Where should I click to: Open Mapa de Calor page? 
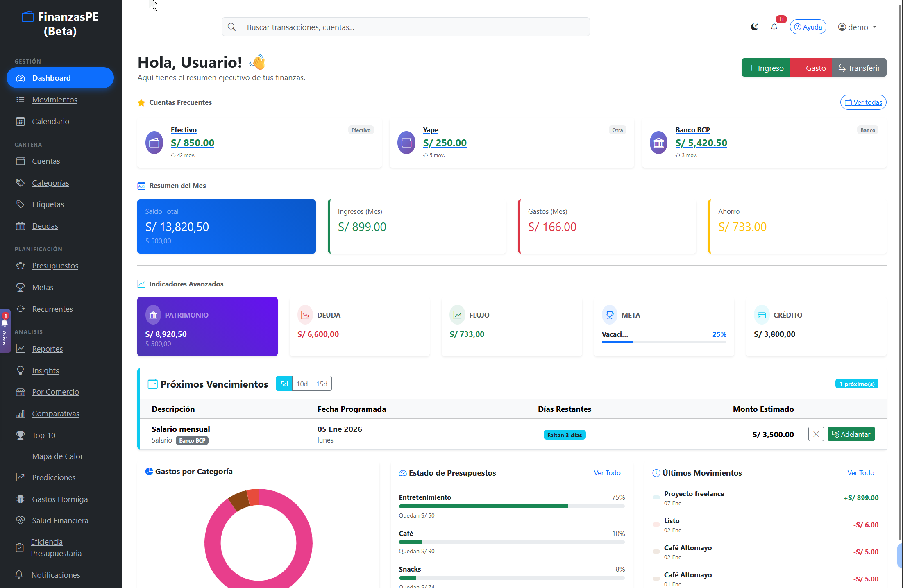coord(57,456)
